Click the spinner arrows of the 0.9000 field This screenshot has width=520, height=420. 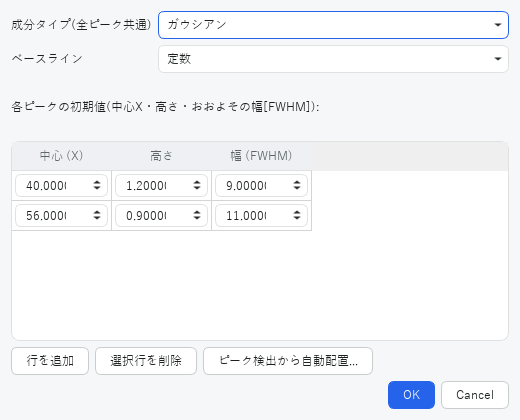(x=197, y=215)
